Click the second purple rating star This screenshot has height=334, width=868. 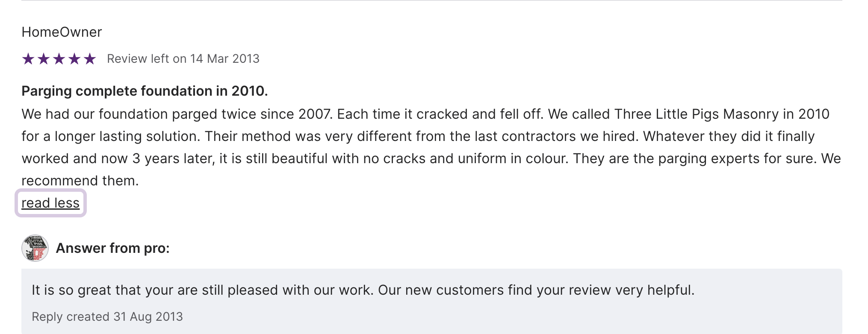(x=44, y=59)
